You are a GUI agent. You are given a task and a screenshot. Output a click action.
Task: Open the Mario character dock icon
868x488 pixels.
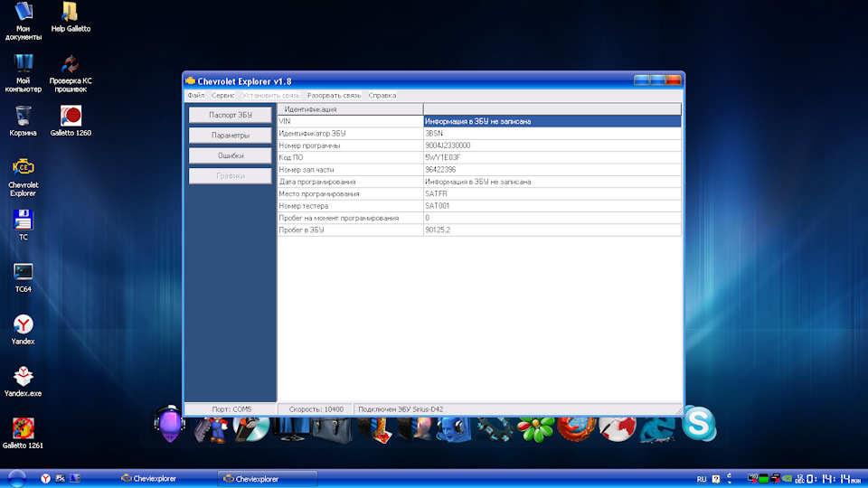(x=211, y=430)
